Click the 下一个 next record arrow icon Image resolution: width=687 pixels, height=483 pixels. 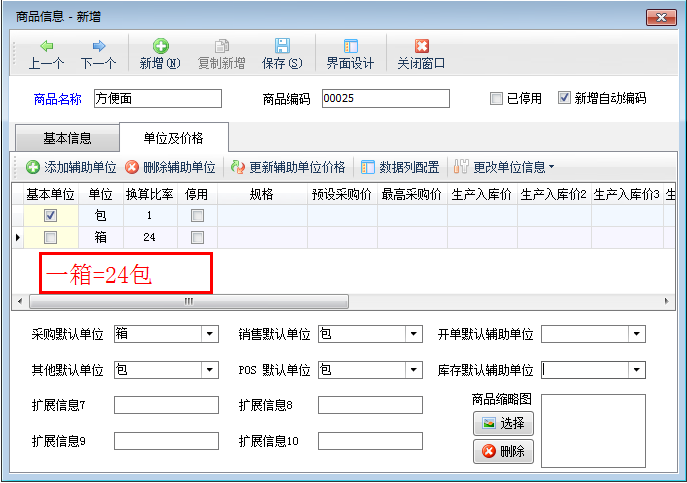coord(98,46)
